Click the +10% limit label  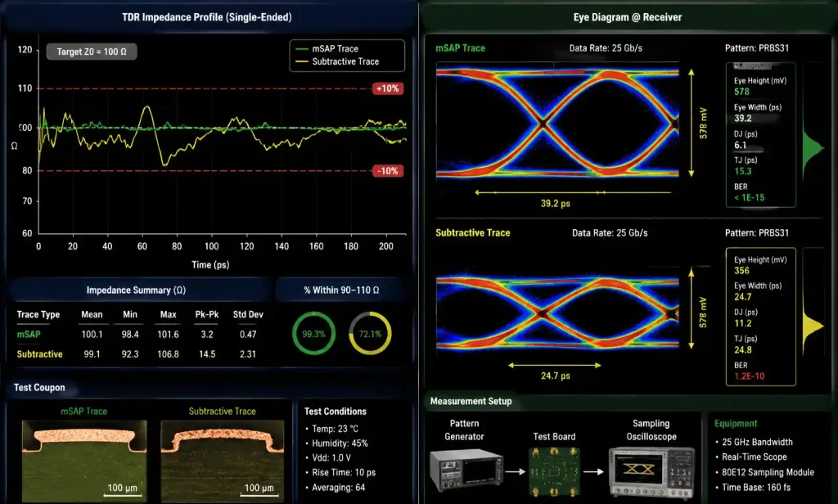point(387,88)
